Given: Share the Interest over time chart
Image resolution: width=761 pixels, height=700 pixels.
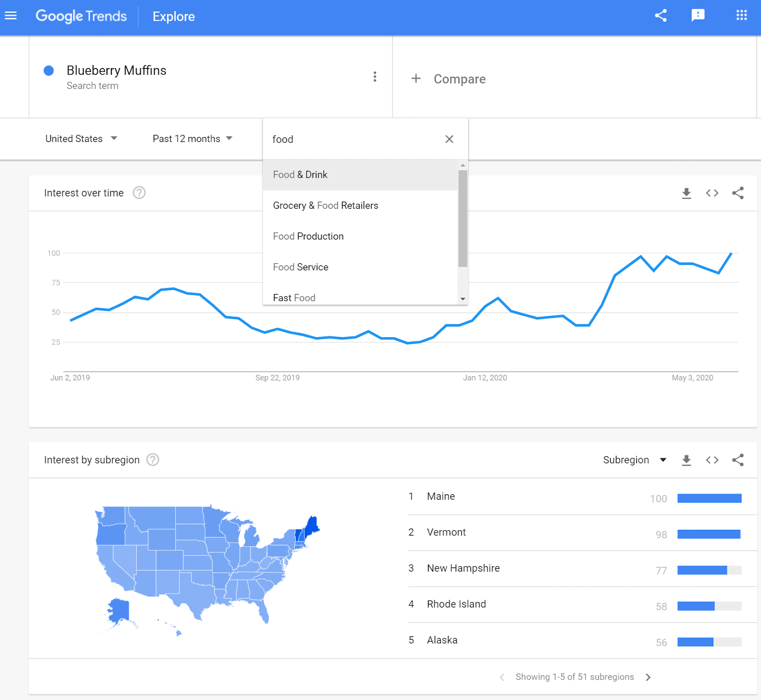Looking at the screenshot, I should click(x=738, y=193).
